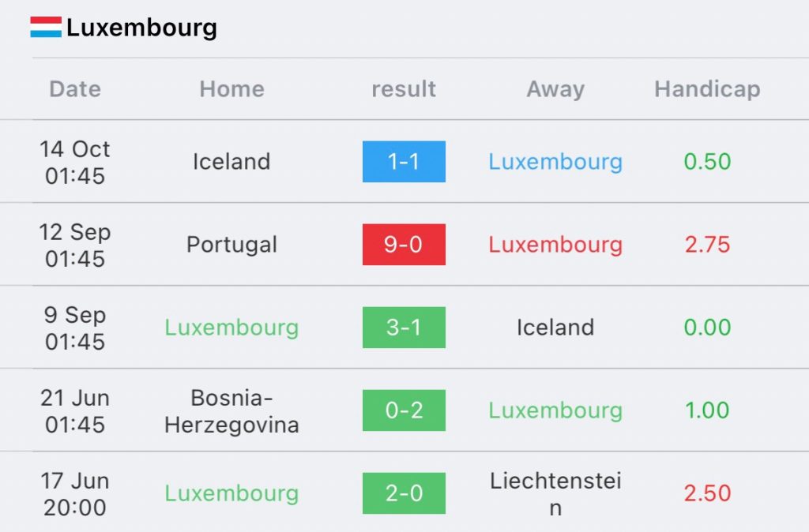Viewport: 809px width, 532px height.
Task: Open the green 3-1 result badge
Action: click(404, 328)
